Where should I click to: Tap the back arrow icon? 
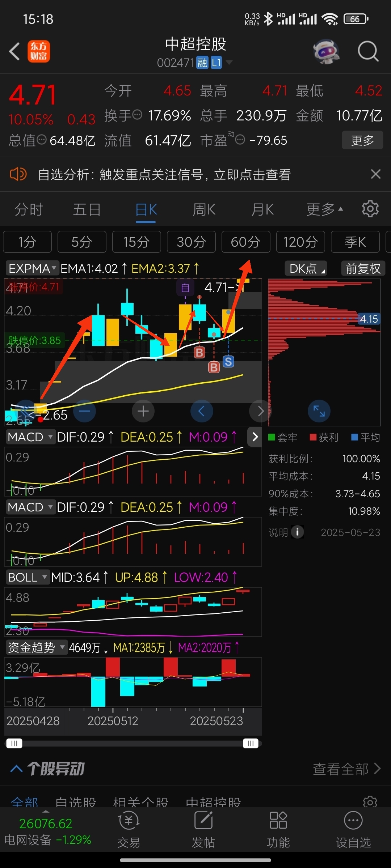14,51
